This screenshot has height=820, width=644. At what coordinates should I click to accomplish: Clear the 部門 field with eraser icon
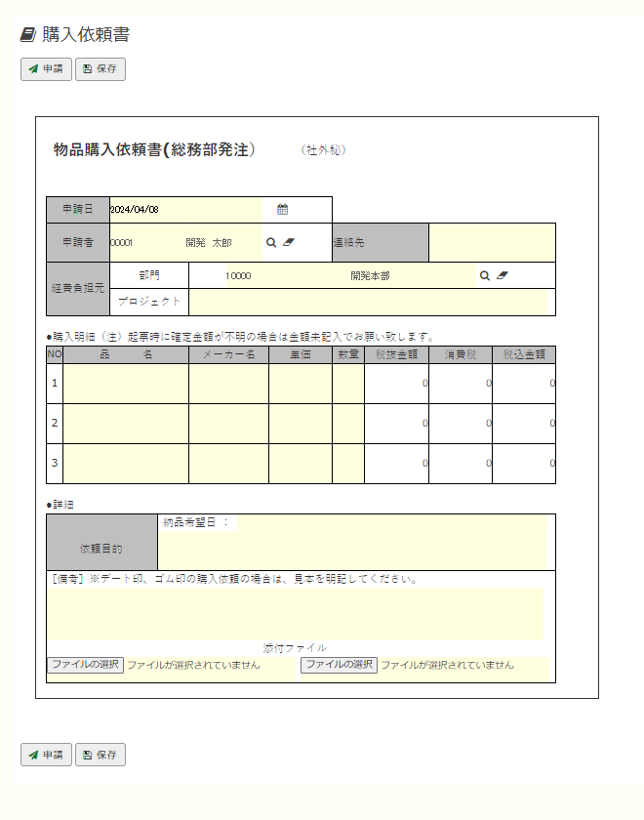503,275
